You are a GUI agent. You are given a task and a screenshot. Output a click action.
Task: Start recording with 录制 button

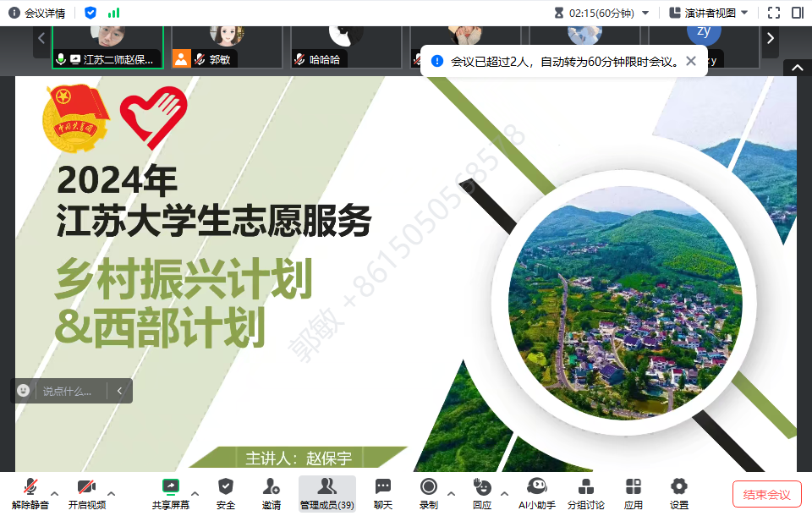pos(429,492)
